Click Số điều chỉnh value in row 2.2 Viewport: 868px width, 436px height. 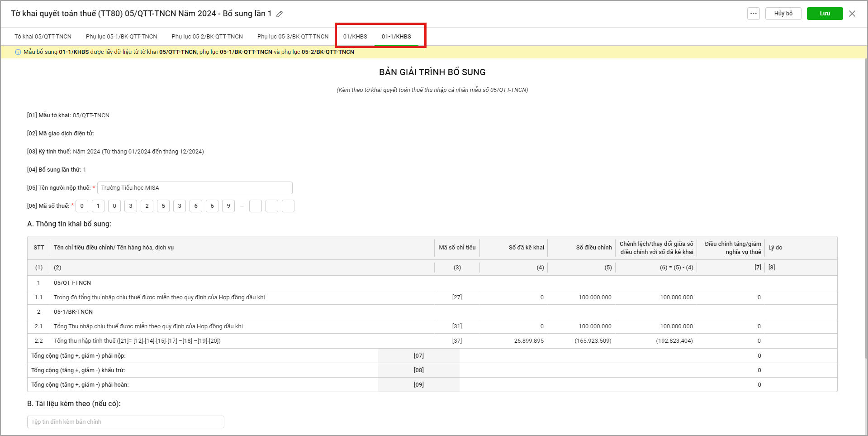[x=593, y=341]
